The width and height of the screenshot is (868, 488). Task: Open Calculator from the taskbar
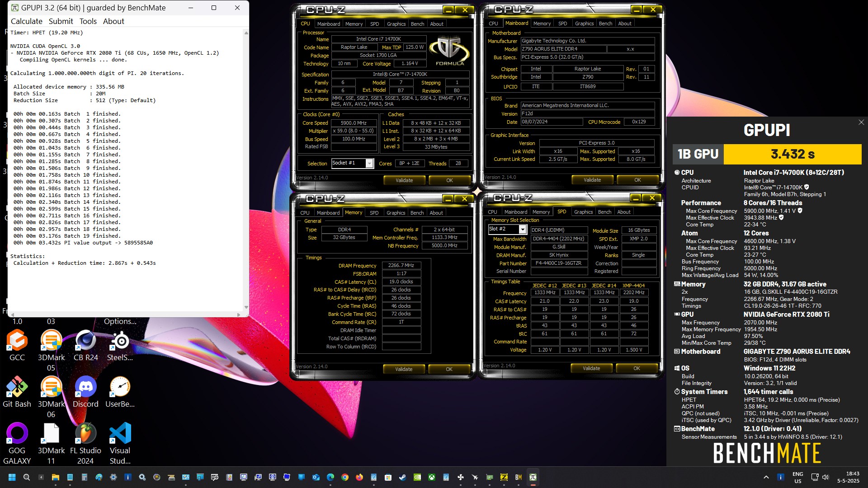85,477
